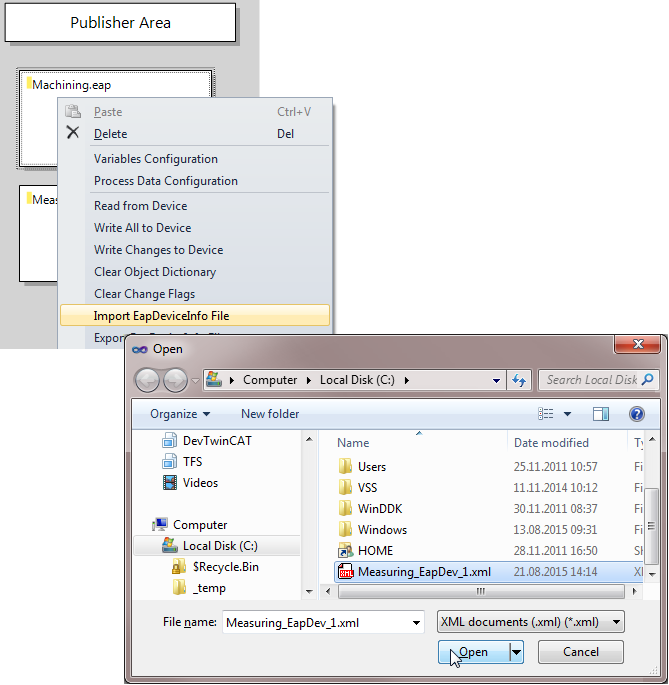Screen dimensions: 669x685
Task: Click the $Recycle.Bin locked folder icon
Action: [179, 567]
